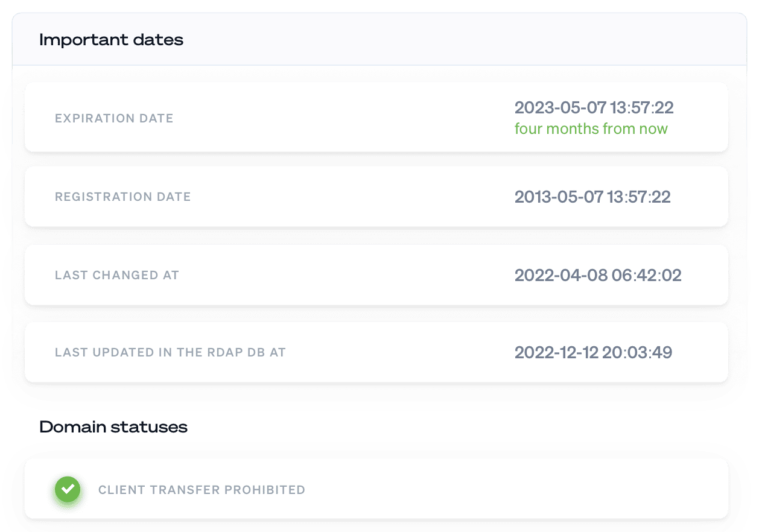Click the expiration timestamp 2023-05-07 13:57:22

pos(594,108)
